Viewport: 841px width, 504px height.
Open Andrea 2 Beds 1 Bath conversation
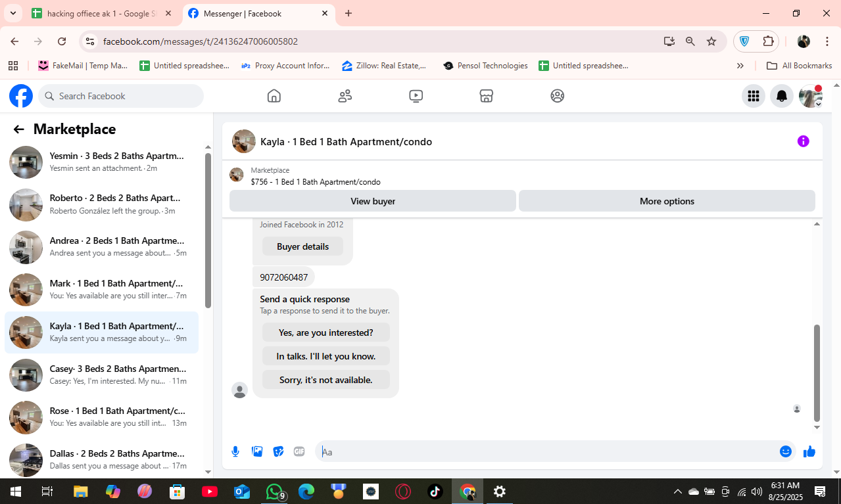(x=102, y=247)
